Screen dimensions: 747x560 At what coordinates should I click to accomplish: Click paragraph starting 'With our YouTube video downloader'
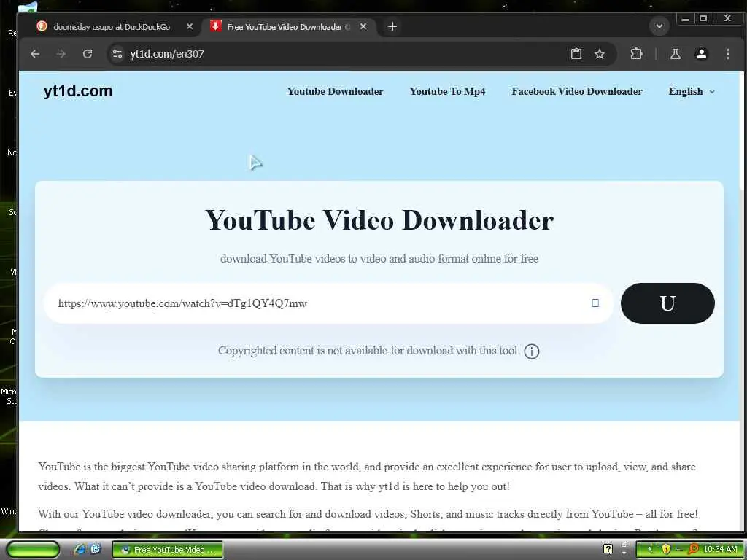pyautogui.click(x=368, y=519)
